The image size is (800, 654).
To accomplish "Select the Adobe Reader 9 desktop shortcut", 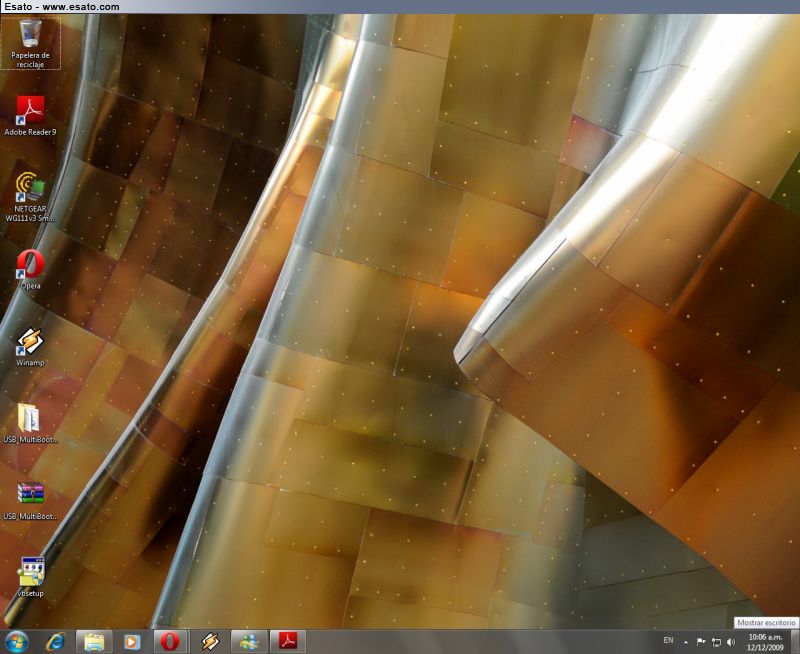I will 31,116.
